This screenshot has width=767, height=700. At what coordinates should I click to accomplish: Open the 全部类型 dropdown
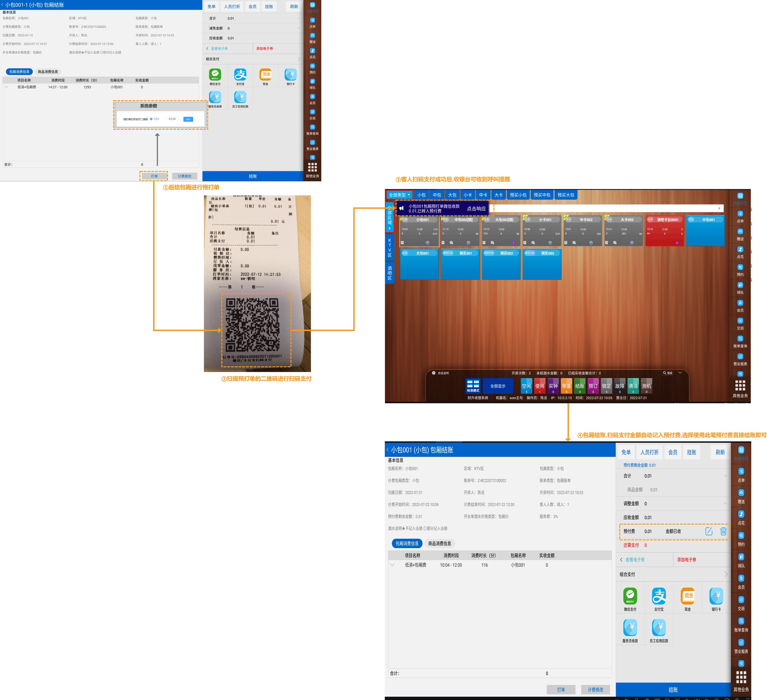coord(399,195)
